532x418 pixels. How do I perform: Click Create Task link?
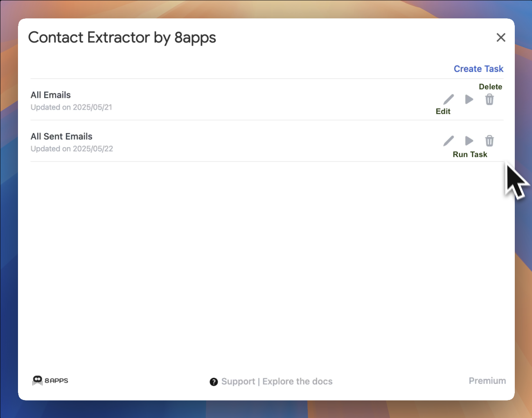(478, 69)
